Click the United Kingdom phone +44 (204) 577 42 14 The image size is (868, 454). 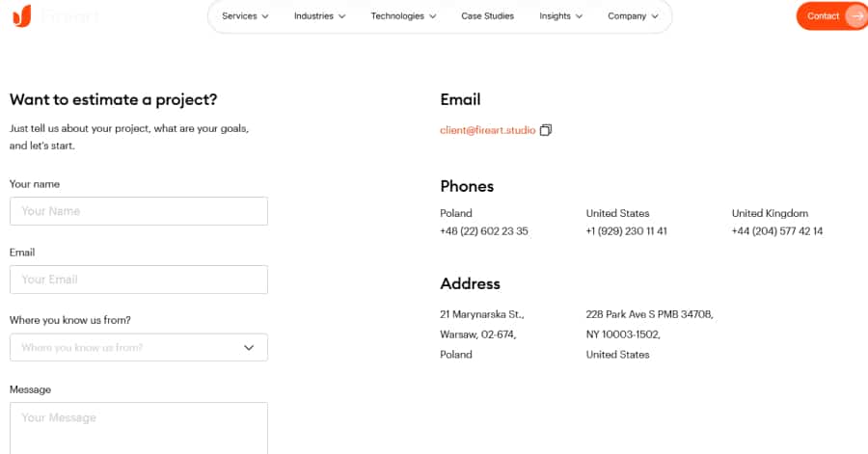pos(777,231)
